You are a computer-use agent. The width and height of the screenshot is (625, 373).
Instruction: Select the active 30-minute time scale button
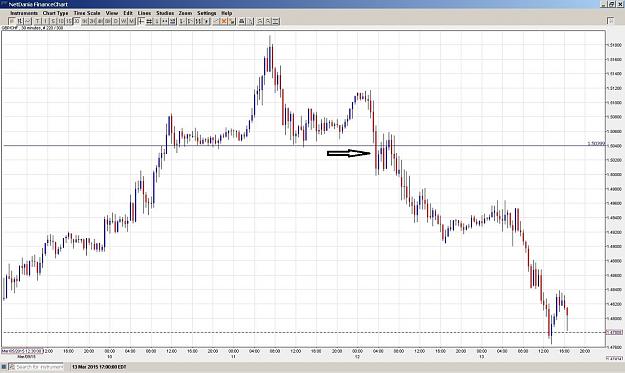pyautogui.click(x=77, y=21)
